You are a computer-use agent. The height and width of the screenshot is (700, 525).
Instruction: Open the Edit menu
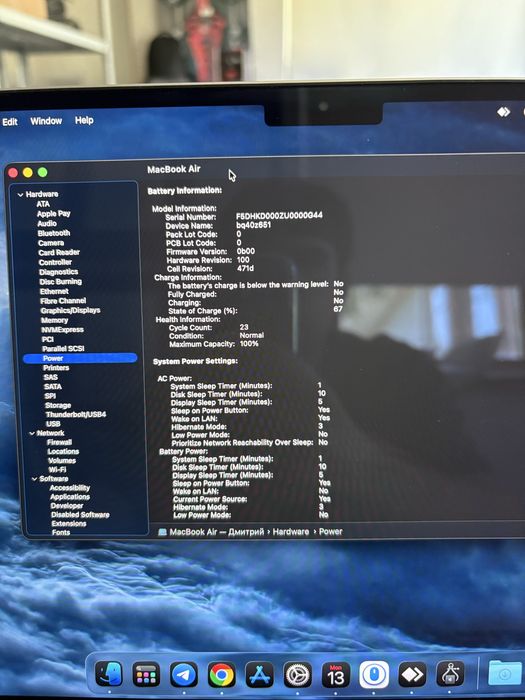[10, 122]
